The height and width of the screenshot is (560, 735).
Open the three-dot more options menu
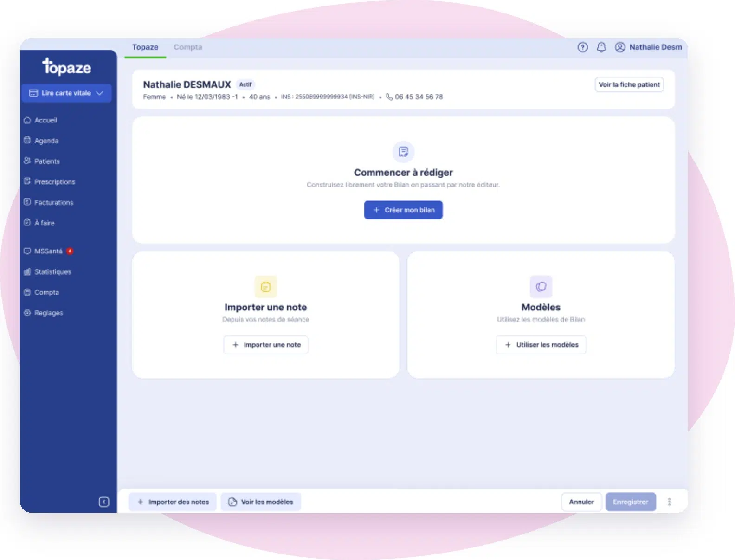[x=669, y=502]
